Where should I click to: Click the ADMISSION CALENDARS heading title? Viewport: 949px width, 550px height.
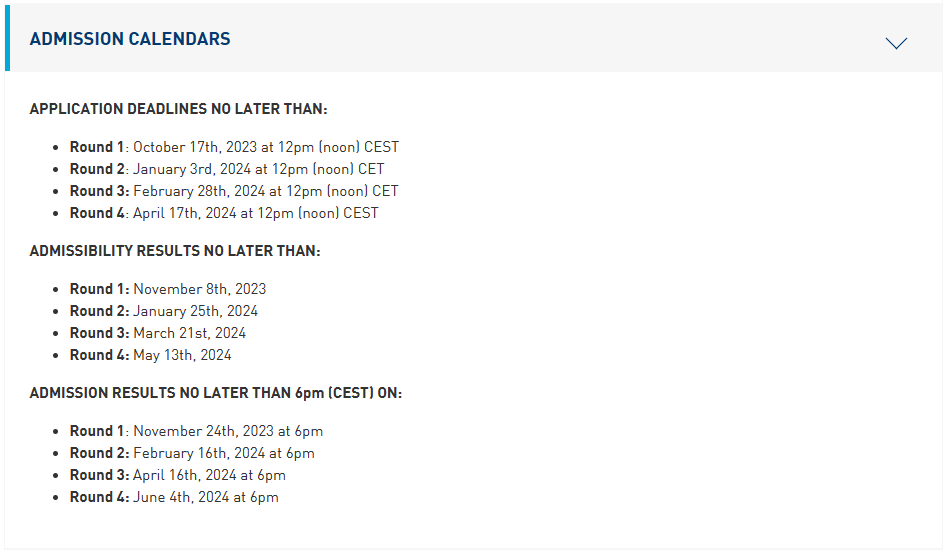click(x=130, y=39)
